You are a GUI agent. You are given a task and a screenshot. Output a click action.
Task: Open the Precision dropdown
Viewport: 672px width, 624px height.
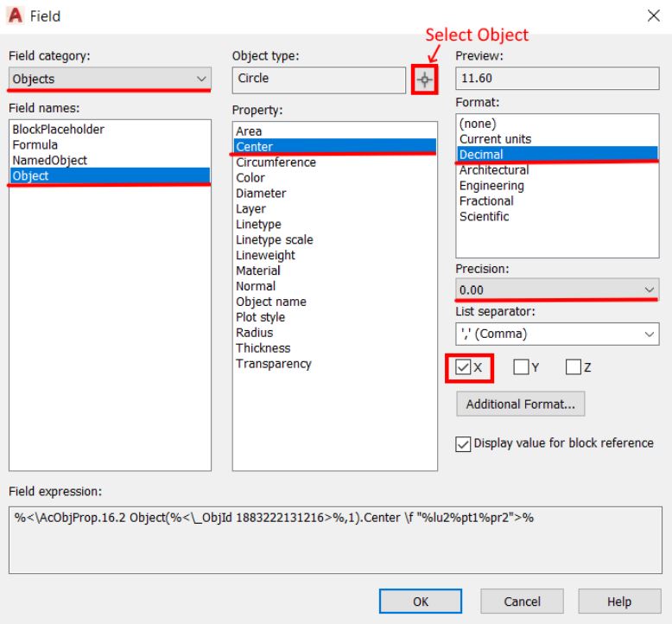[x=557, y=290]
